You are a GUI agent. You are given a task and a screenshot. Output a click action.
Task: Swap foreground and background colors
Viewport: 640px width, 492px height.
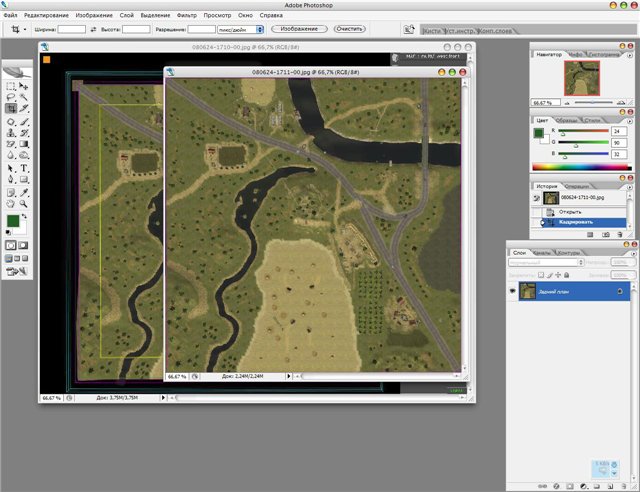click(24, 216)
